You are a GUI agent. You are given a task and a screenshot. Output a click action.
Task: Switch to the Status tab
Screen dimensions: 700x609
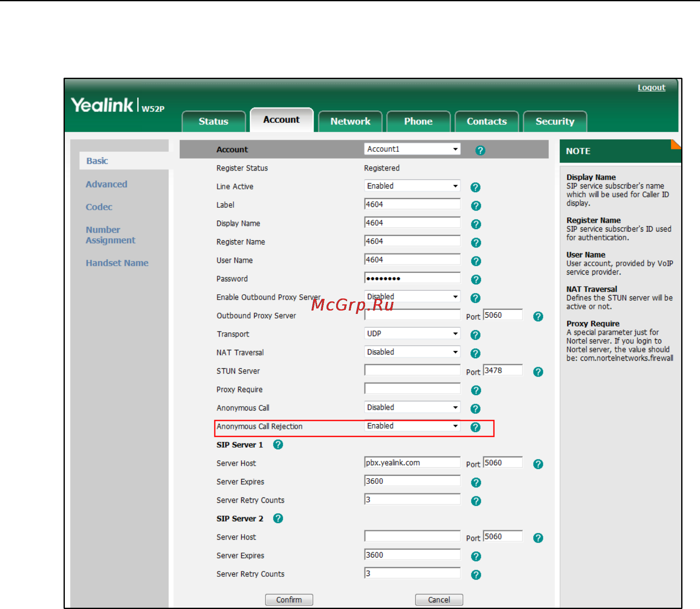tap(214, 121)
